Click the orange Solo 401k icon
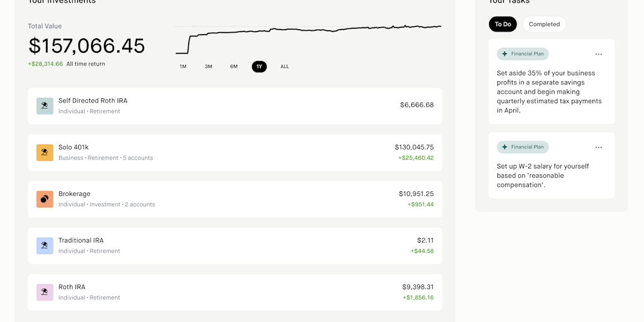 45,152
